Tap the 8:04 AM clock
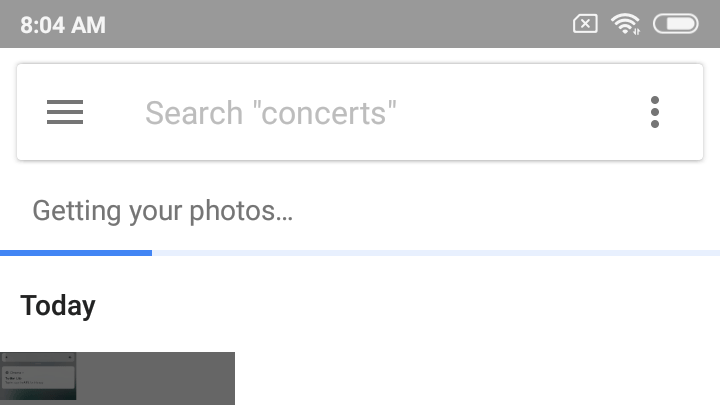This screenshot has width=720, height=405. tap(63, 25)
